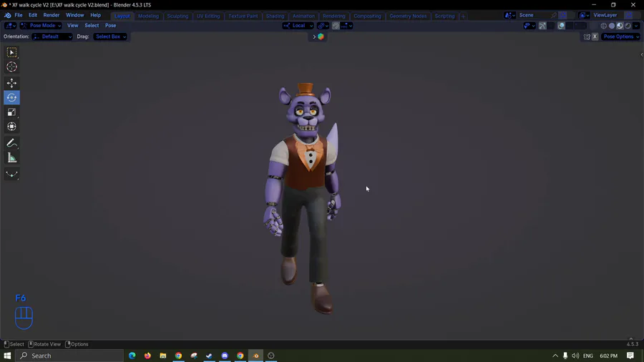Click the Blender logo menu icon
Screen dimensions: 644x362
(x=7, y=15)
